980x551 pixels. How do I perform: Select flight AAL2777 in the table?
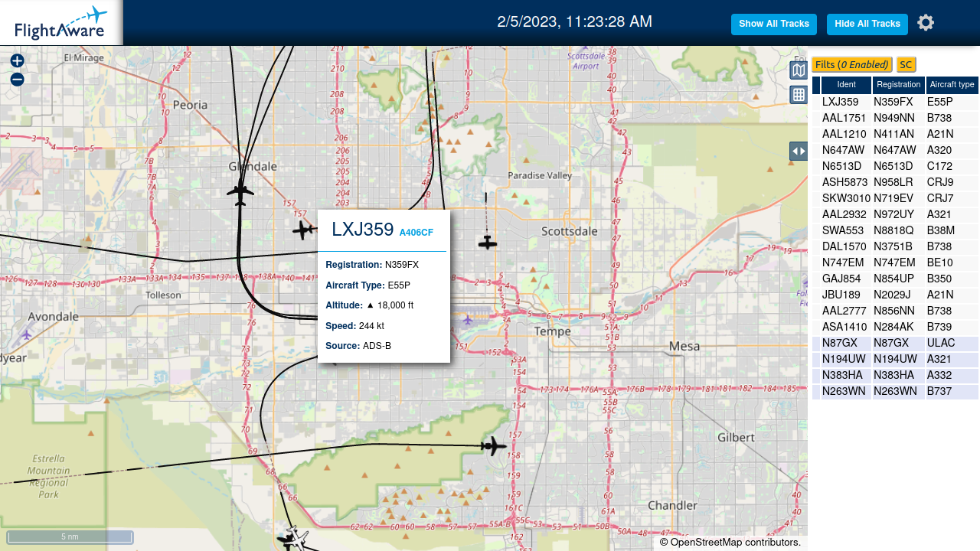tap(844, 311)
